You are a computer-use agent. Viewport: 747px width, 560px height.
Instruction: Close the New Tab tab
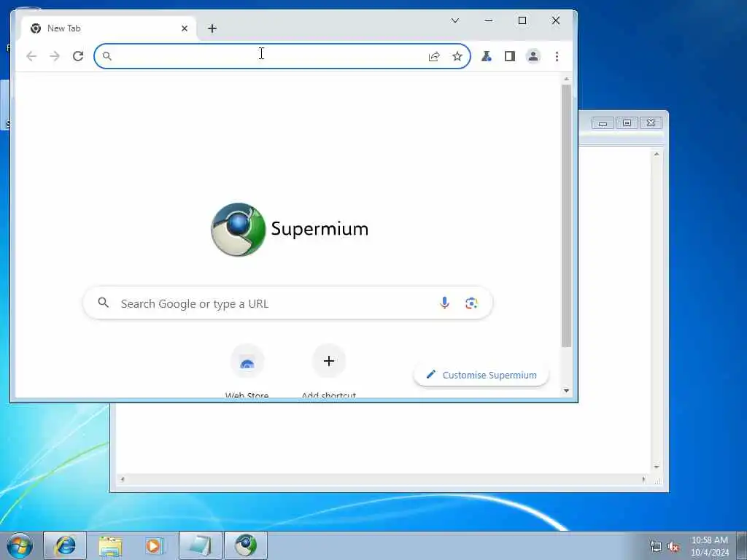[185, 28]
